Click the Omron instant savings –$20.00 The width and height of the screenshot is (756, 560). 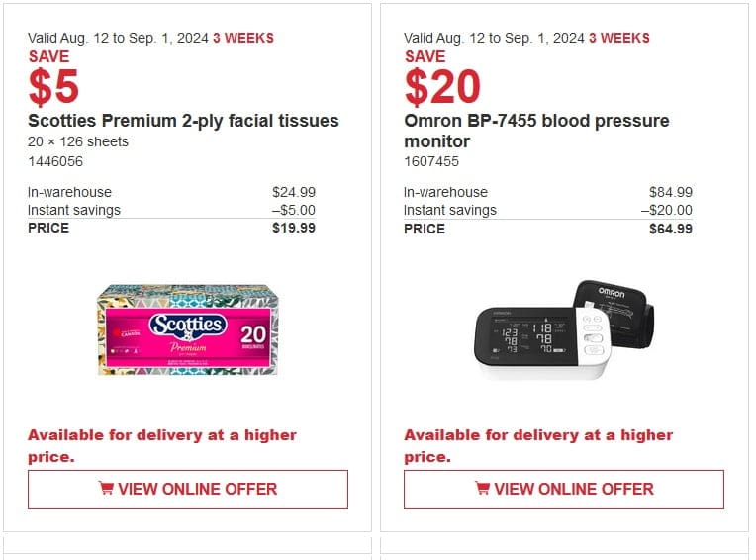(x=667, y=210)
